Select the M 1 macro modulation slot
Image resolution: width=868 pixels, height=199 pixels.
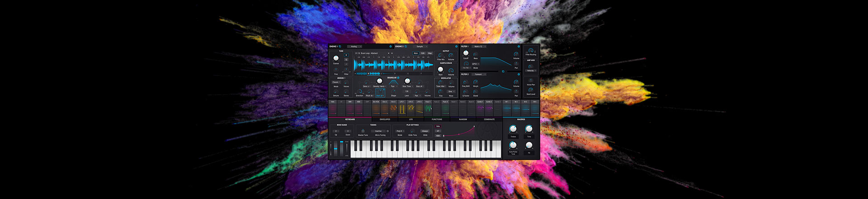coord(507,108)
